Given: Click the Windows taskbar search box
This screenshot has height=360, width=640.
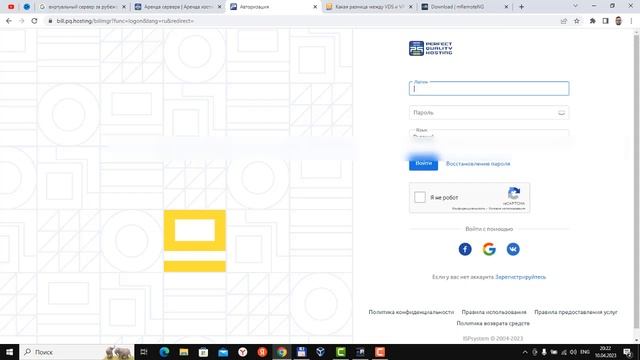Looking at the screenshot, I should tap(77, 352).
